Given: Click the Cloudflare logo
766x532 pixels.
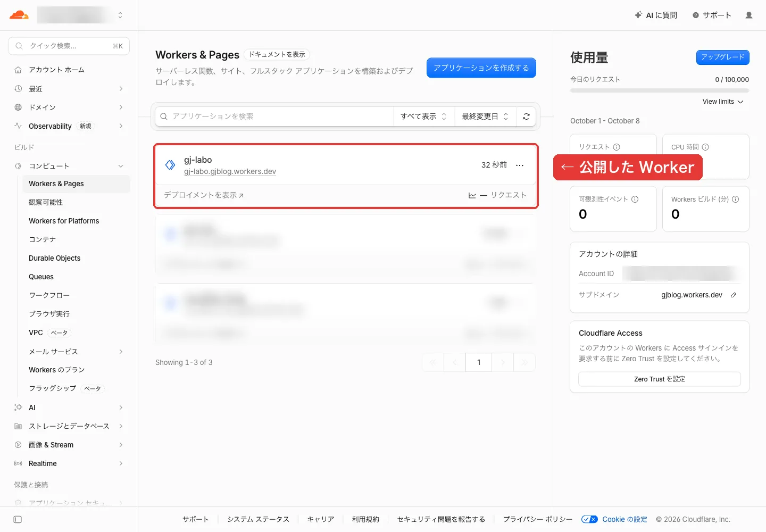Looking at the screenshot, I should [x=19, y=15].
